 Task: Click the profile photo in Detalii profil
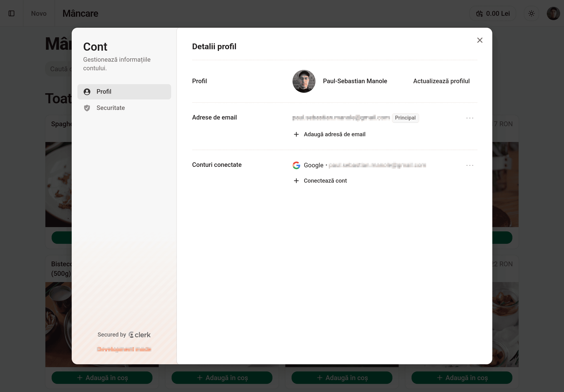click(304, 81)
